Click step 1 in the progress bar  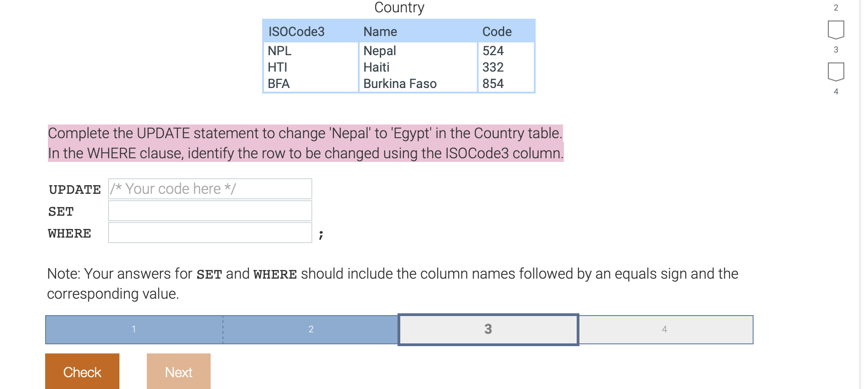134,329
